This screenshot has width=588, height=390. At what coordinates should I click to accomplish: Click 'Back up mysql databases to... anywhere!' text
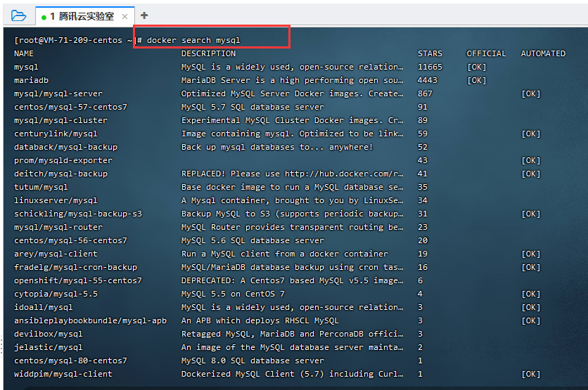pos(277,147)
